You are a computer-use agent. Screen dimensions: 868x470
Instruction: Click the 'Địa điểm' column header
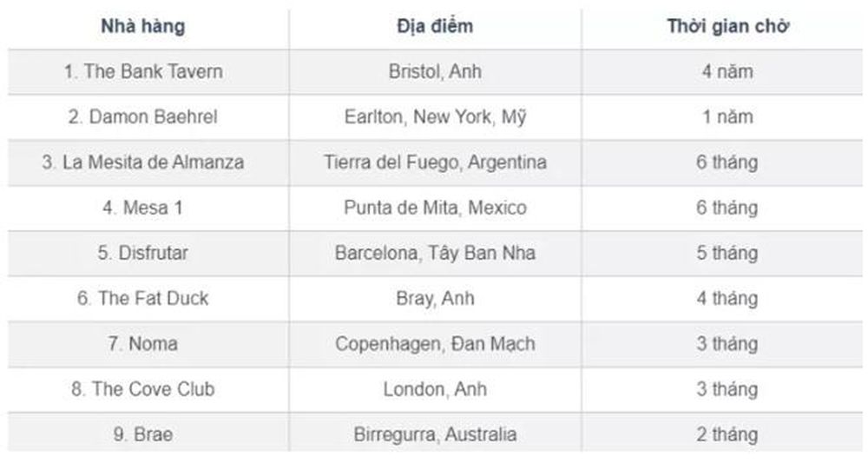[x=435, y=26]
